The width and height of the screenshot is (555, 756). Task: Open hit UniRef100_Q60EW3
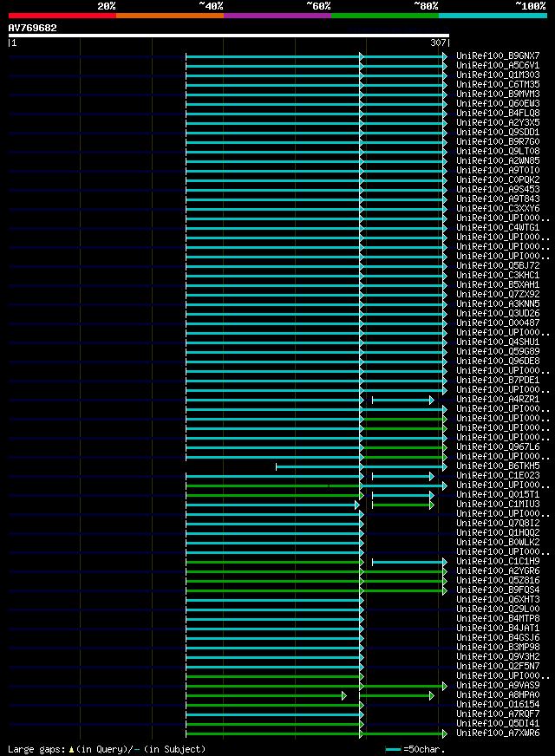point(498,104)
